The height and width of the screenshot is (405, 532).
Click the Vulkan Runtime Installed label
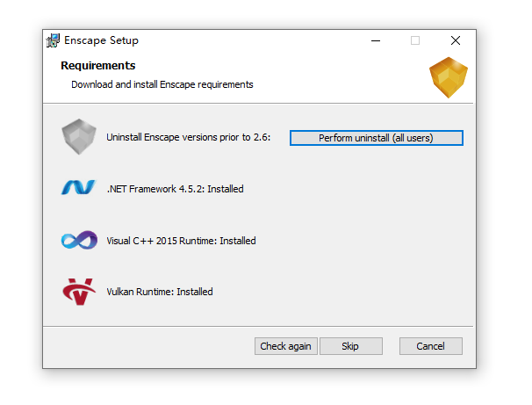[x=160, y=292]
